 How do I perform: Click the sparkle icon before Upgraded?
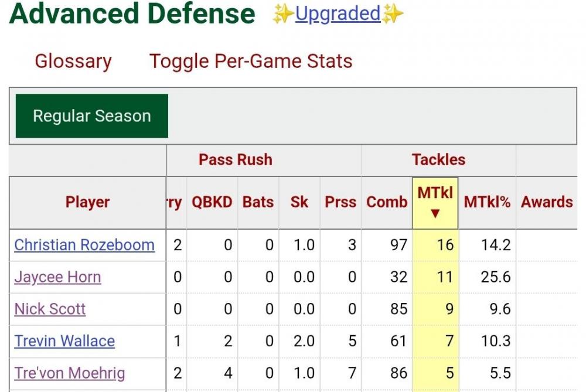tap(282, 15)
